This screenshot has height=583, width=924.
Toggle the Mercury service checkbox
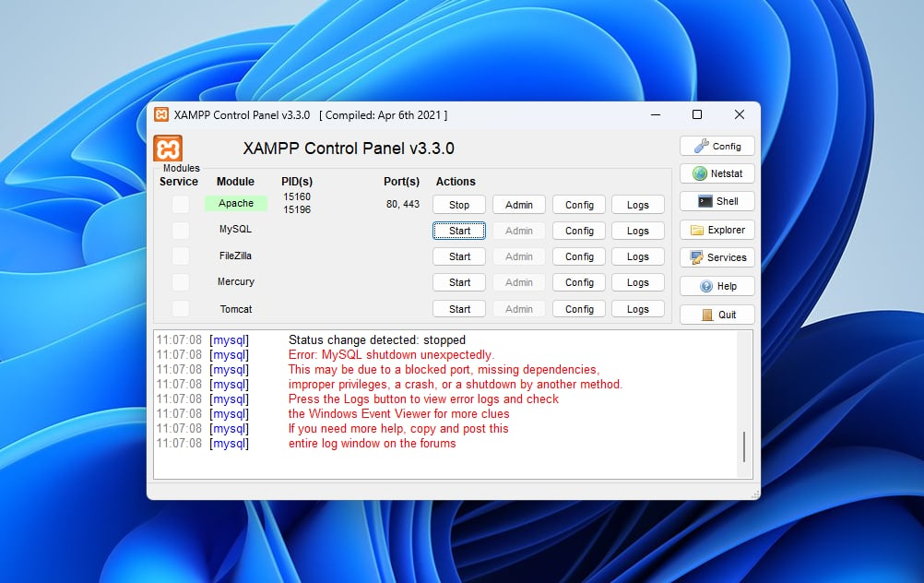[181, 282]
